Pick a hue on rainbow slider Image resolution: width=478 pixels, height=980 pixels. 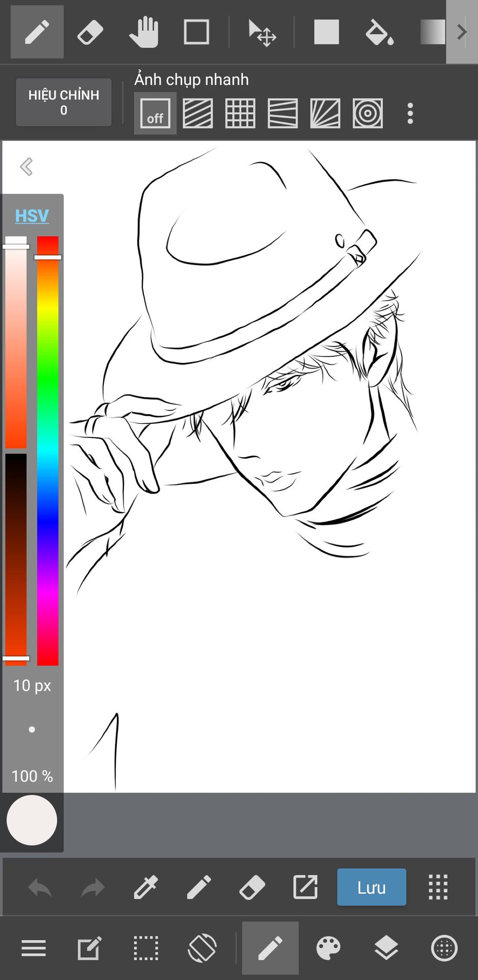(x=48, y=451)
